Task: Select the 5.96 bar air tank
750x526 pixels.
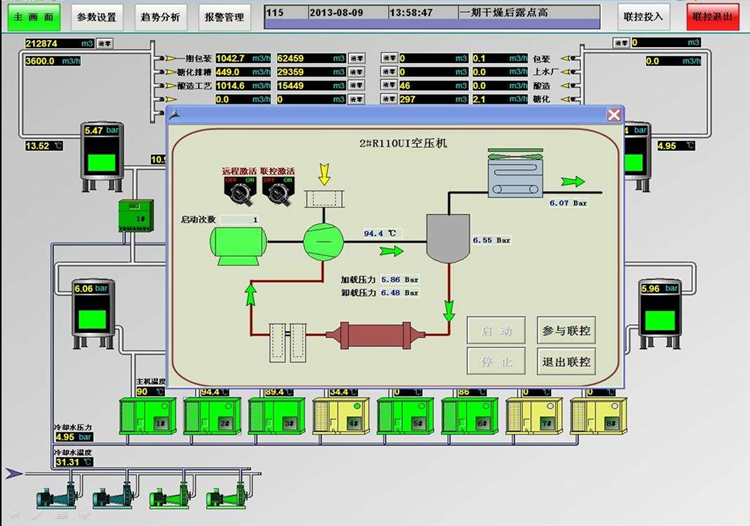Action: pos(660,314)
